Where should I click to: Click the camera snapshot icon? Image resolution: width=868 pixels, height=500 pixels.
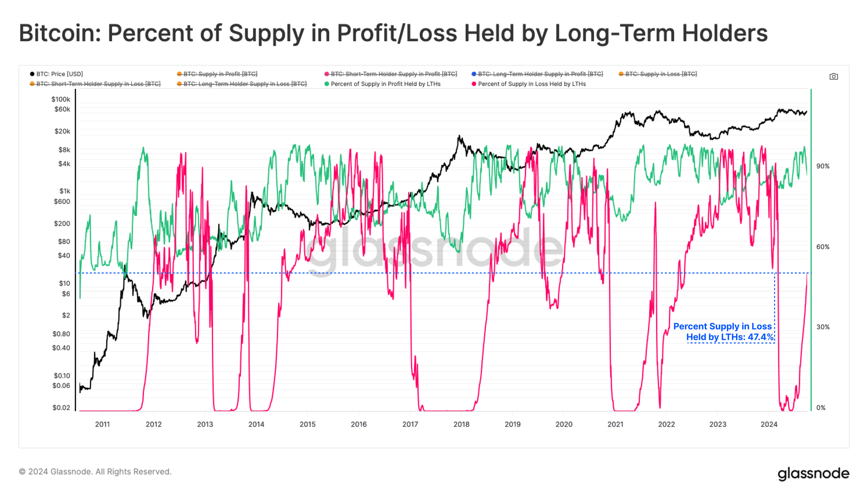pyautogui.click(x=833, y=76)
